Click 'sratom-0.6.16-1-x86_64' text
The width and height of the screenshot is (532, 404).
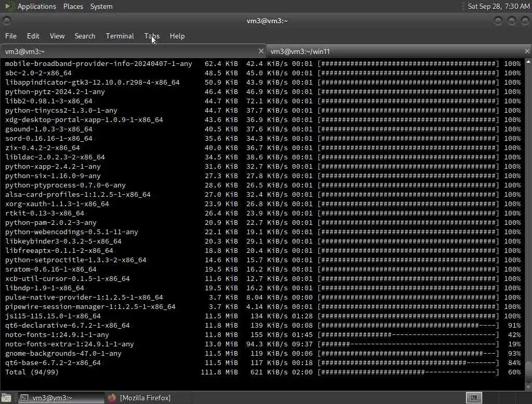(50, 270)
